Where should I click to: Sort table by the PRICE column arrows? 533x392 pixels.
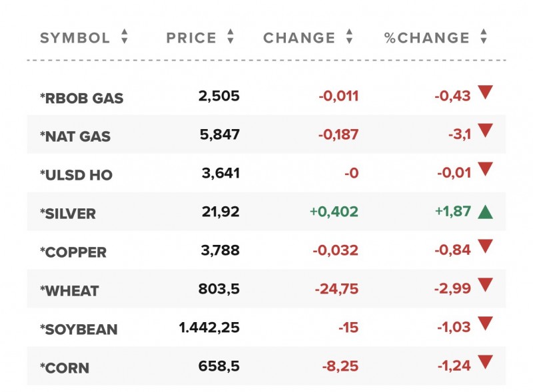pyautogui.click(x=231, y=37)
